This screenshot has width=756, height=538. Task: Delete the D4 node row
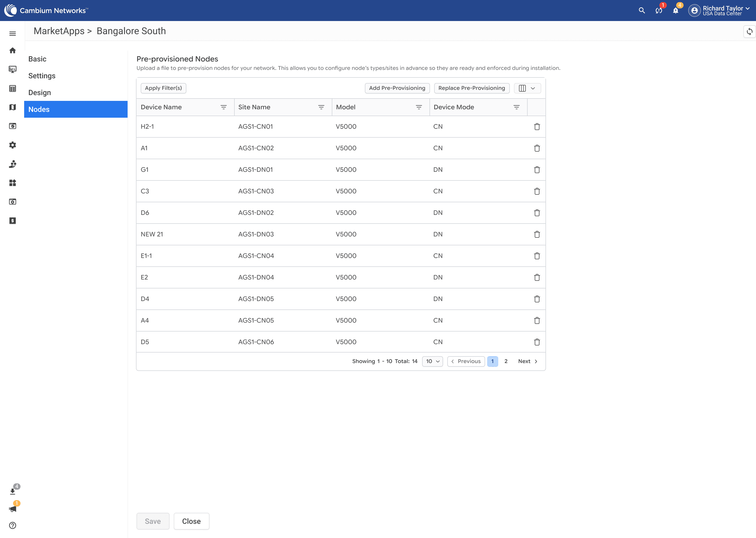(537, 299)
